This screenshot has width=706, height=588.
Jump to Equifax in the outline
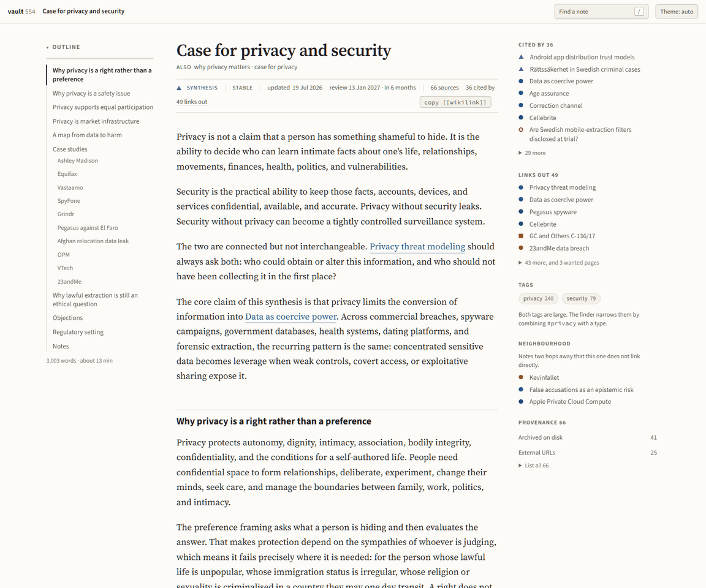67,174
